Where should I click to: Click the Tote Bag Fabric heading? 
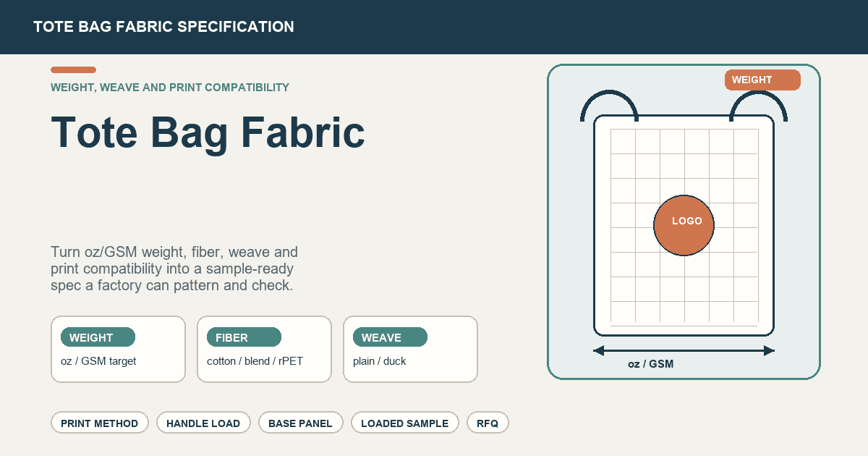pyautogui.click(x=208, y=132)
